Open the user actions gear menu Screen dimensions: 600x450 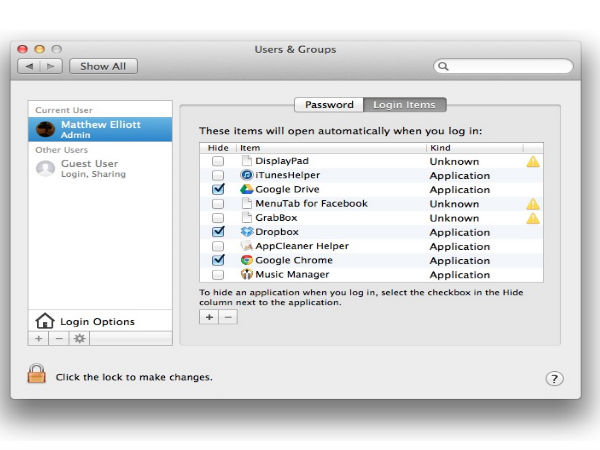tap(79, 339)
